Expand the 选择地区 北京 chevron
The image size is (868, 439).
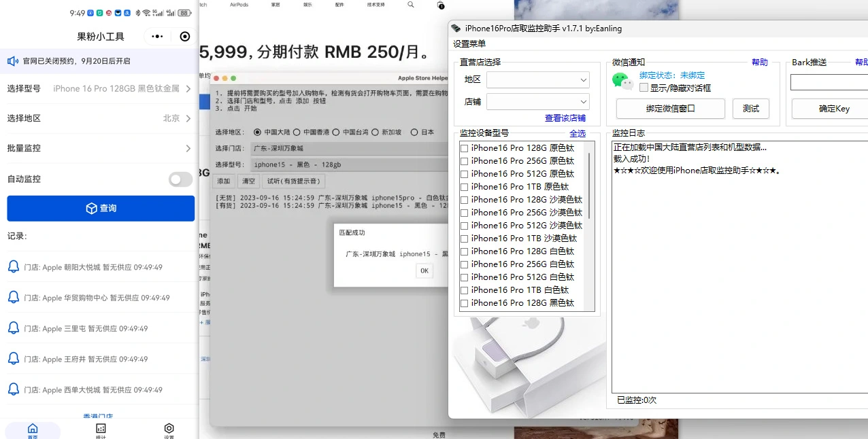pyautogui.click(x=190, y=117)
